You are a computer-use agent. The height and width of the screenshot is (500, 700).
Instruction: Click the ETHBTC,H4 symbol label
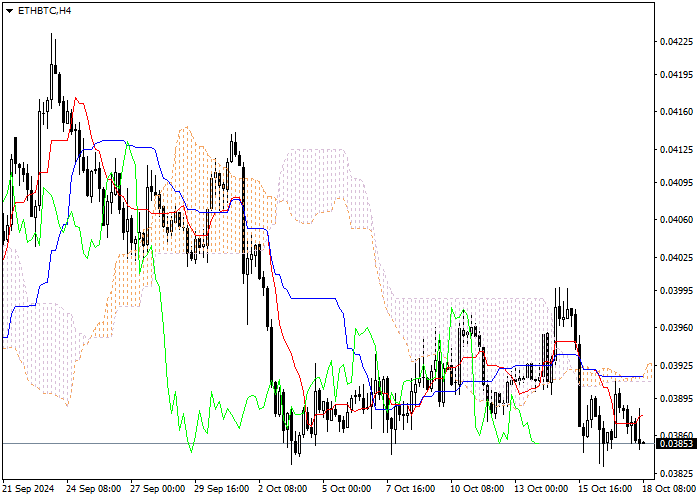[x=44, y=11]
